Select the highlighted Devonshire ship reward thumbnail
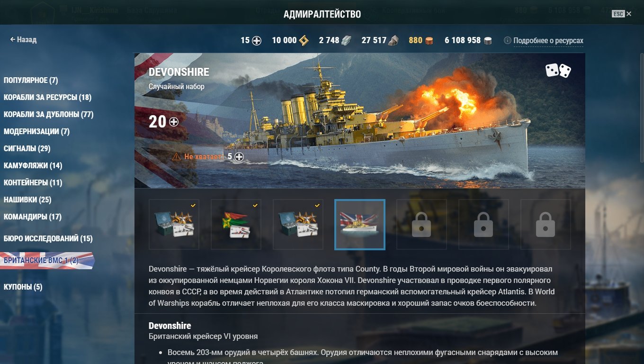The width and height of the screenshot is (644, 364). [360, 225]
